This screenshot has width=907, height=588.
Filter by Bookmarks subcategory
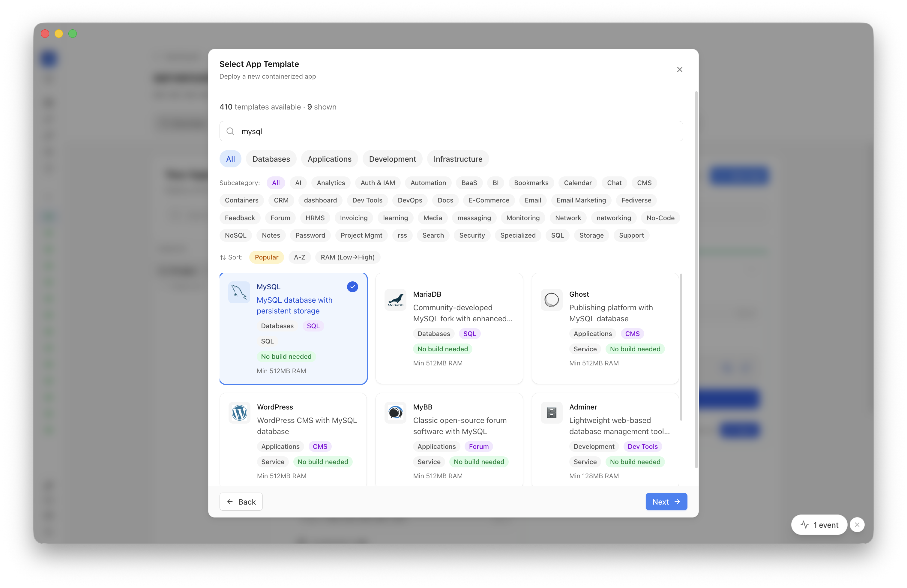531,183
